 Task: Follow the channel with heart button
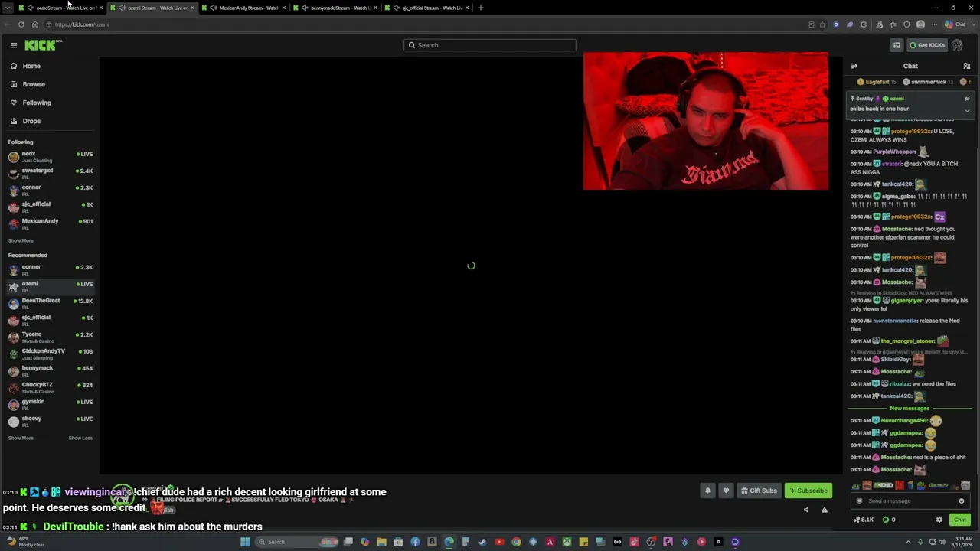(726, 491)
